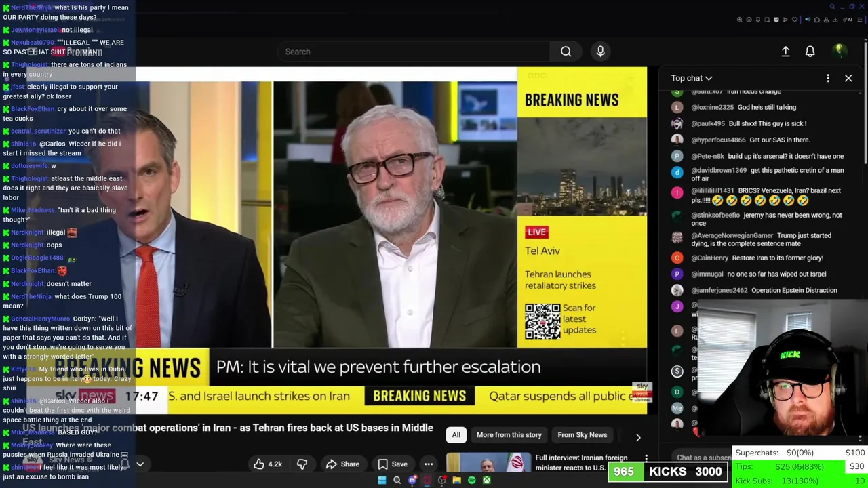
Task: Click chat user @stinksofbeefio
Action: coord(715,216)
